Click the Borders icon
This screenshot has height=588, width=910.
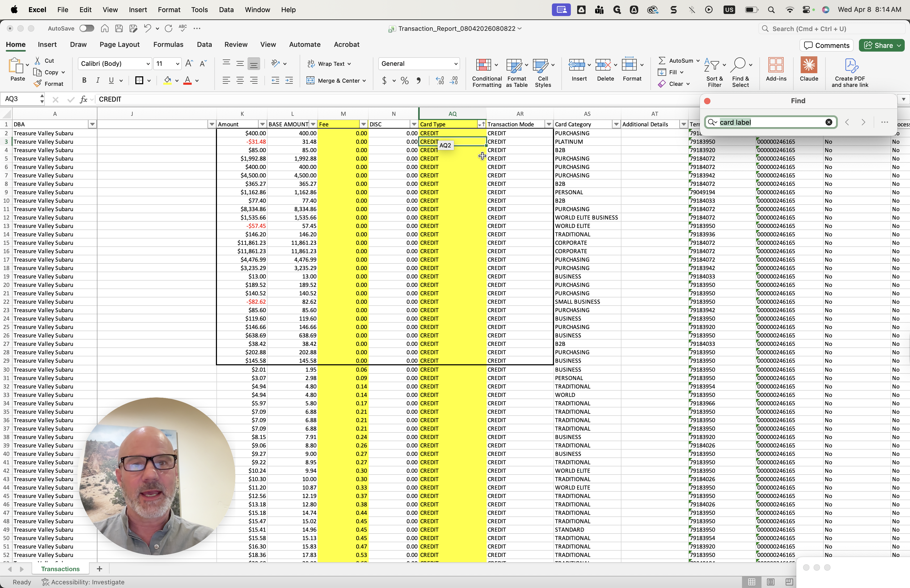(139, 80)
